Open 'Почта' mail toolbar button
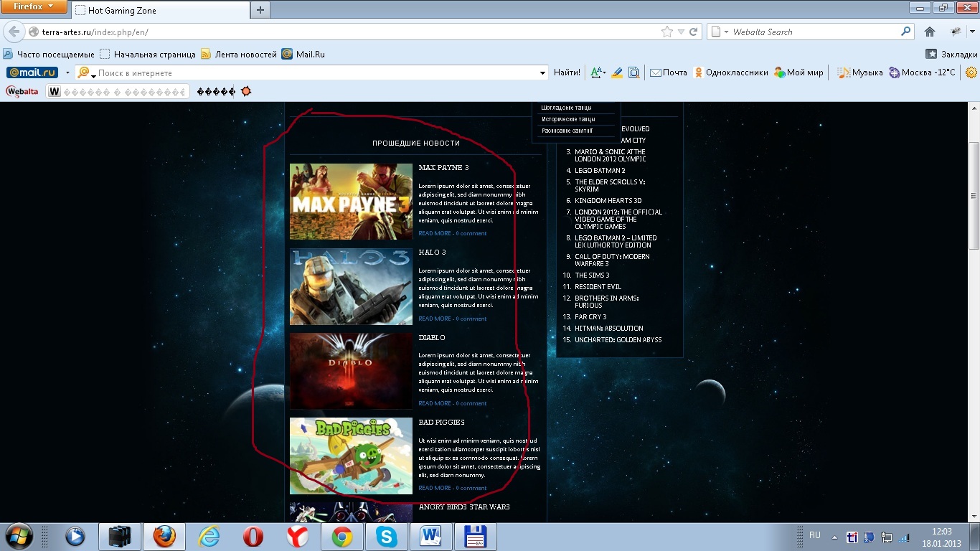This screenshot has width=980, height=551. [669, 72]
